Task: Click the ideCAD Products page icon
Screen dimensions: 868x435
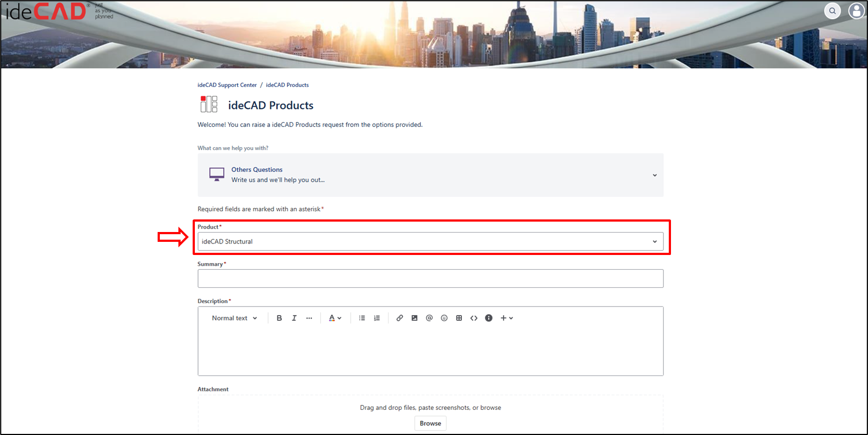Action: (209, 104)
